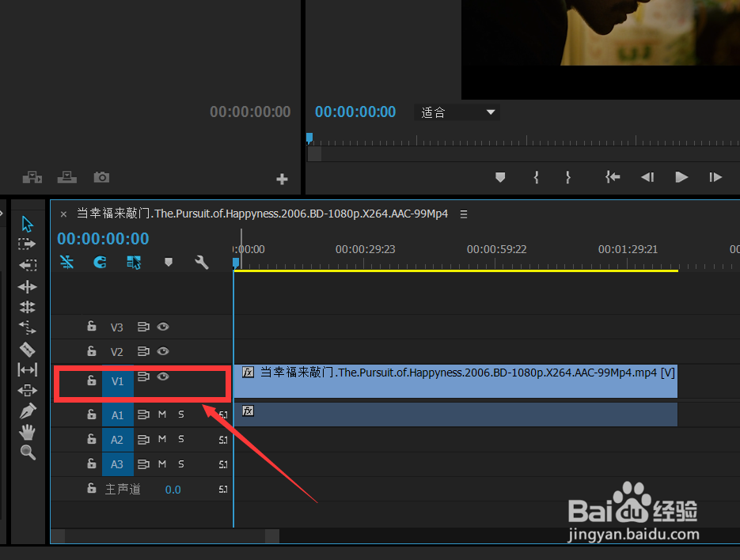Open the sequence panel menu icon
The height and width of the screenshot is (560, 740).
(x=464, y=214)
